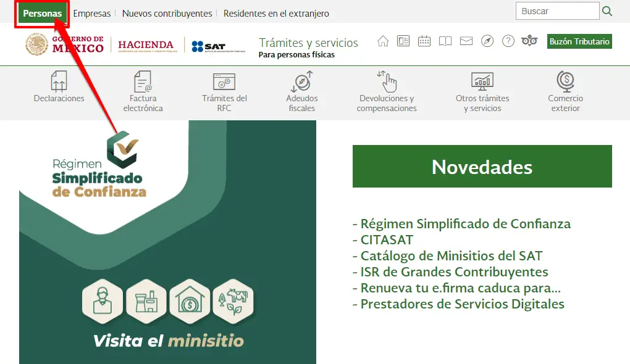The height and width of the screenshot is (364, 630).
Task: Open Renueva tu e.firma caduca link
Action: (460, 287)
